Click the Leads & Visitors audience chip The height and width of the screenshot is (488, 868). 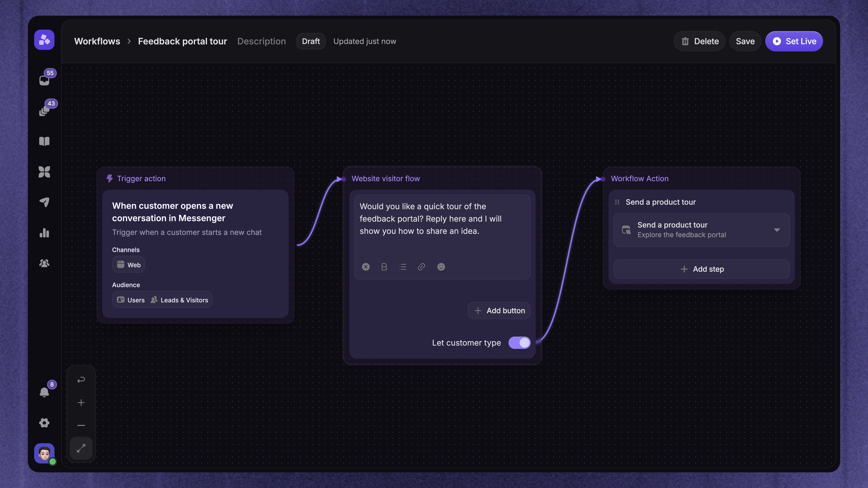(180, 300)
